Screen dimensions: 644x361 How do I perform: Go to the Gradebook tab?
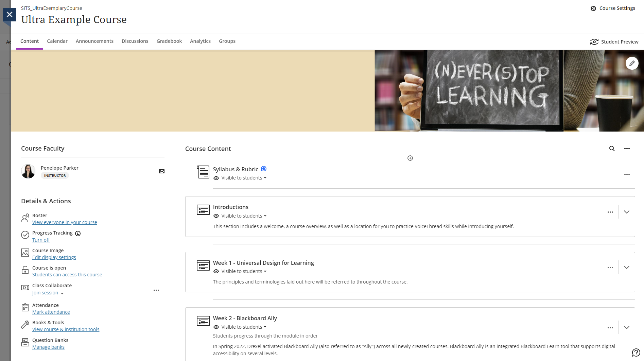(x=169, y=41)
